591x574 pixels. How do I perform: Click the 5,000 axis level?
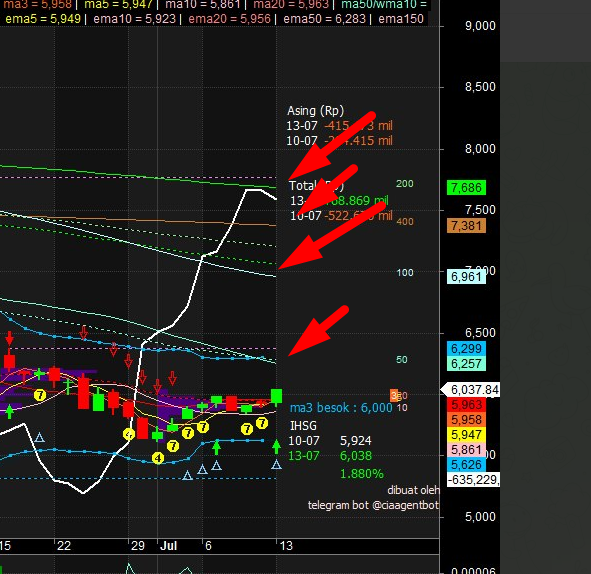[x=480, y=517]
